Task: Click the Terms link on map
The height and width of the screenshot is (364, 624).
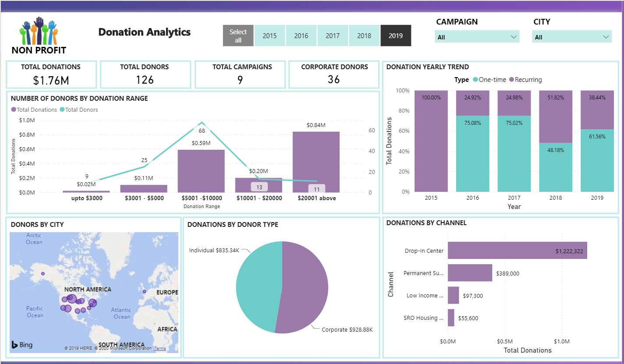Action: click(x=160, y=349)
